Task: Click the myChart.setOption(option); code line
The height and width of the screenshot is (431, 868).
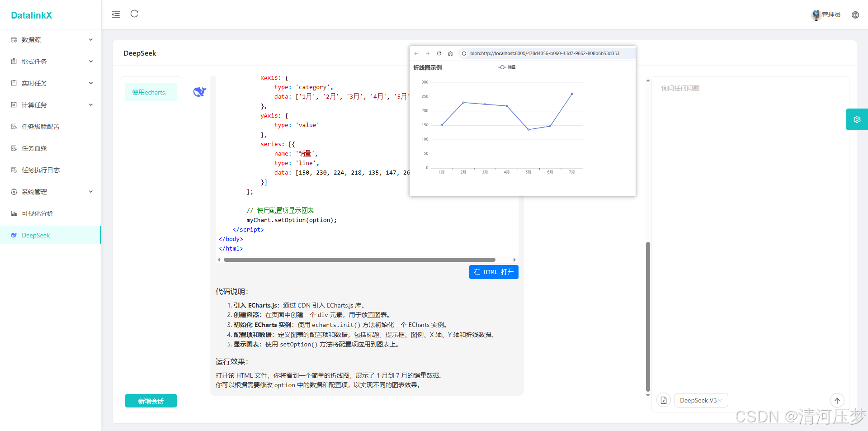Action: coord(292,220)
